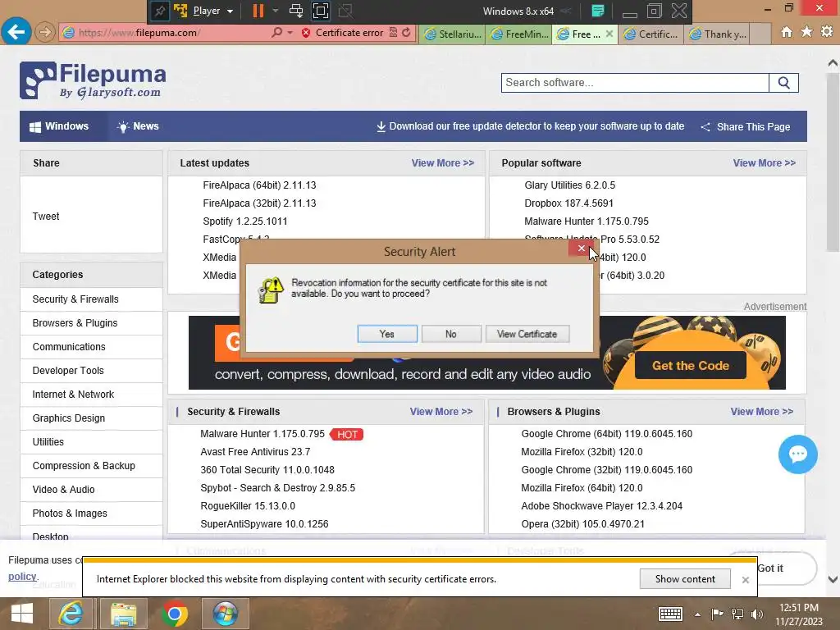
Task: Click the VM player Pause icon
Action: 258,11
